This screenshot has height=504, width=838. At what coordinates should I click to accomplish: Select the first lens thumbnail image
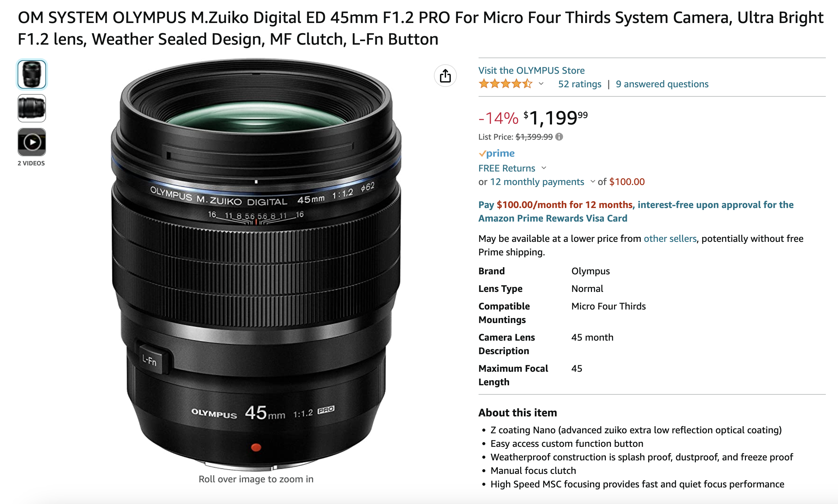pyautogui.click(x=31, y=74)
